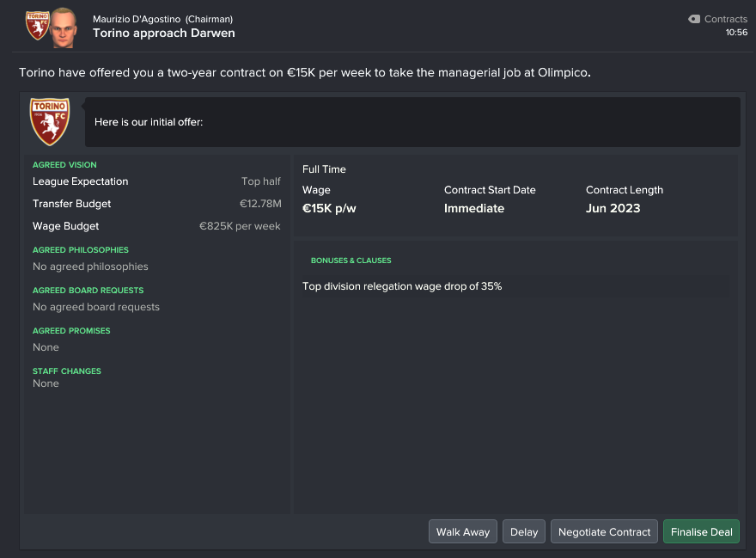
Task: Select the League Expectation row
Action: 156,181
